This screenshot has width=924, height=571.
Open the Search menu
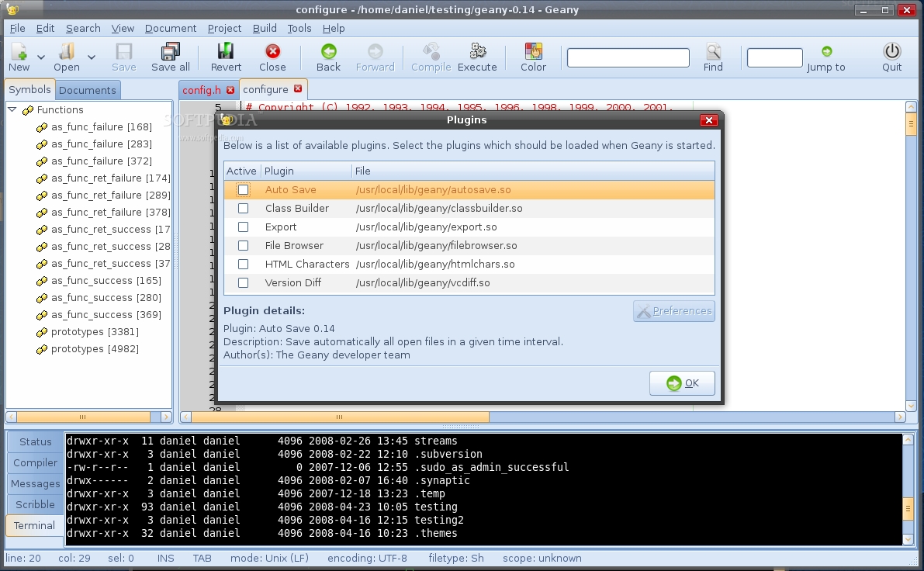(83, 28)
